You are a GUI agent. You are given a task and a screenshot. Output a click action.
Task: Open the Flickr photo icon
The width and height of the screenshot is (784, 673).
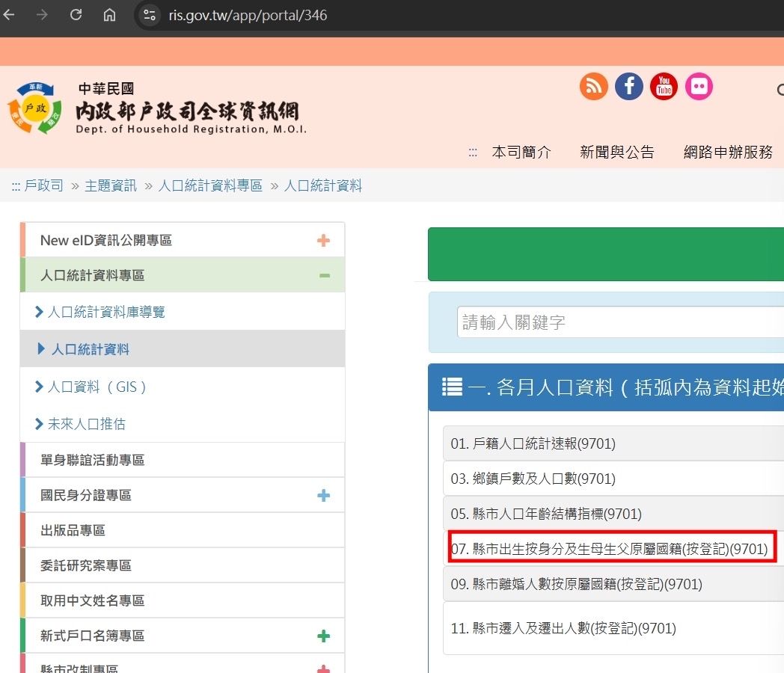pyautogui.click(x=699, y=87)
